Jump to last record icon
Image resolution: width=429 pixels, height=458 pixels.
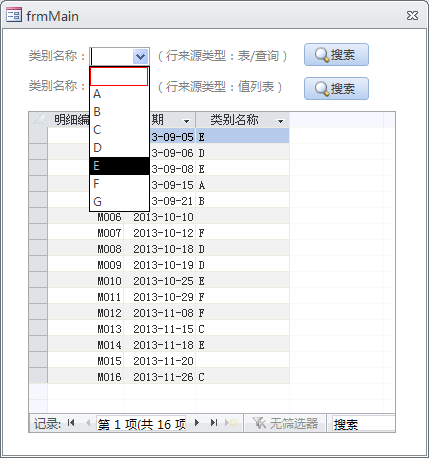pos(214,423)
